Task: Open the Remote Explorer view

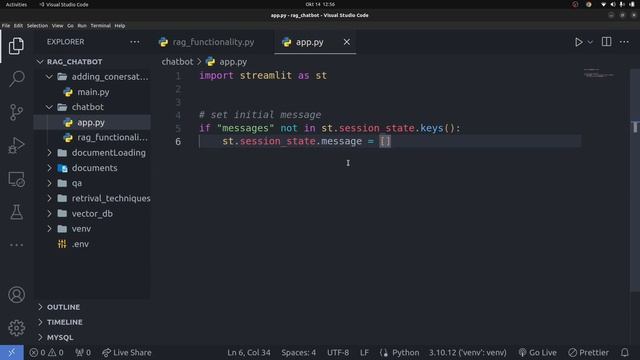Action: 16,179
